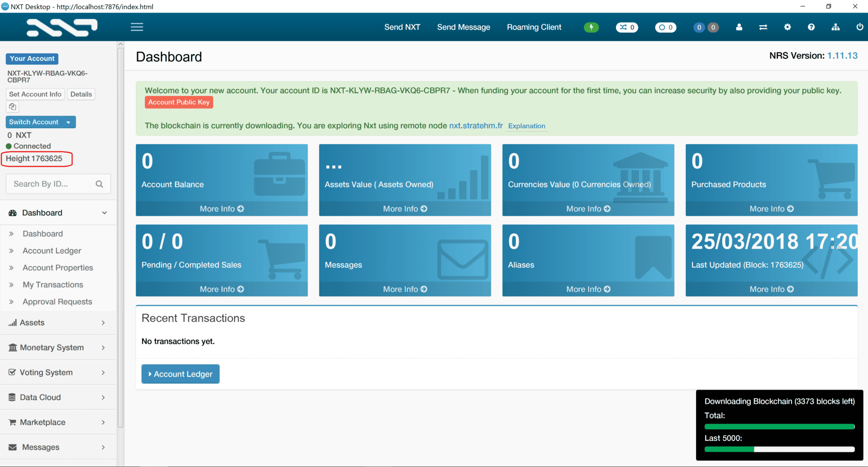Click the power logout icon
868x467 pixels.
click(x=859, y=27)
